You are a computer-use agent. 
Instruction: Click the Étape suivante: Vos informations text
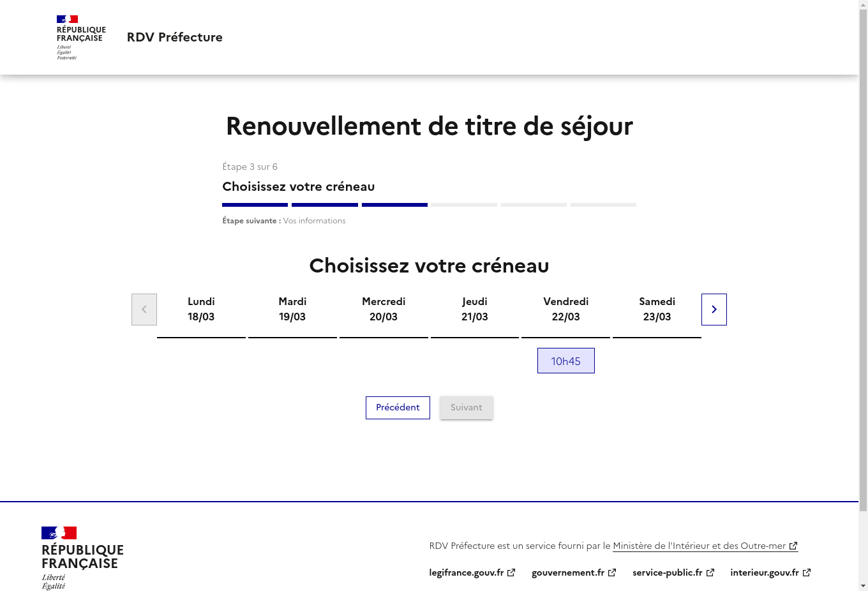284,221
